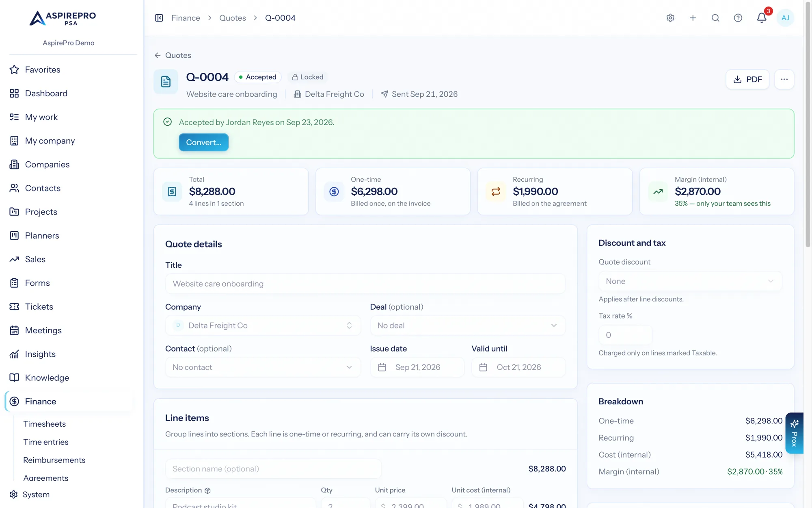Click the Description package icon

tap(207, 491)
